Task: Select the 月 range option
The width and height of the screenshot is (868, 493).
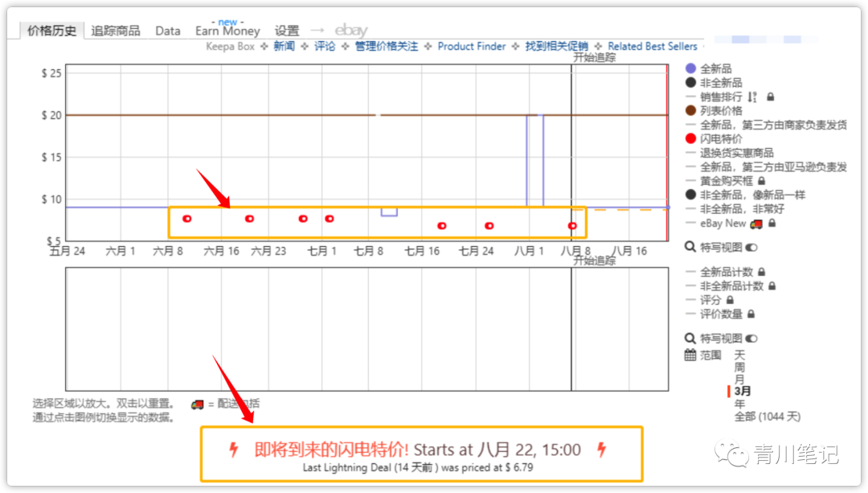Action: coord(739,380)
